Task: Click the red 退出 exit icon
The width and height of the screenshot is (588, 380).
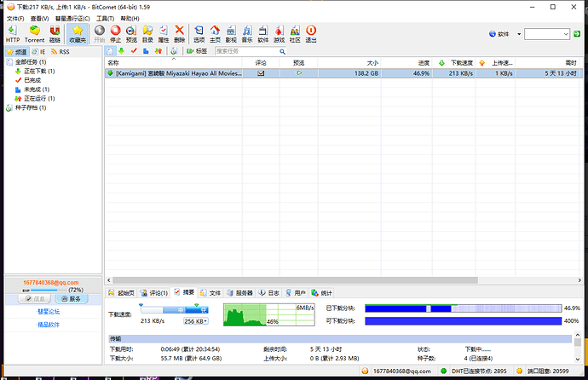Action: click(x=311, y=34)
